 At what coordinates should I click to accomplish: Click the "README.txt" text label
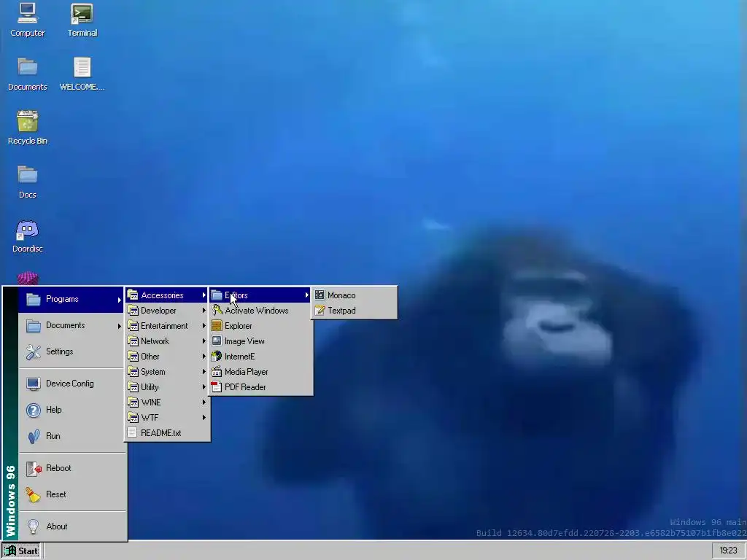pos(160,433)
